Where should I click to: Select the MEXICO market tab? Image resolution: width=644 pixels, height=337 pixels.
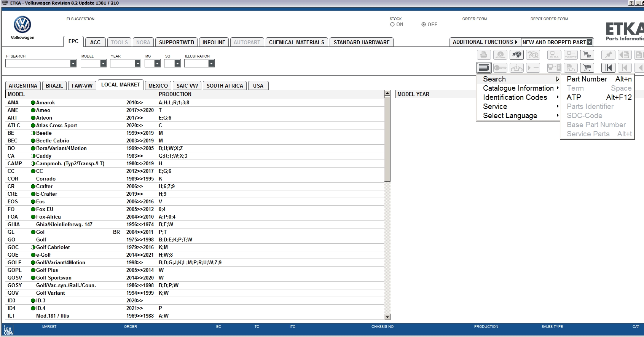pyautogui.click(x=158, y=86)
